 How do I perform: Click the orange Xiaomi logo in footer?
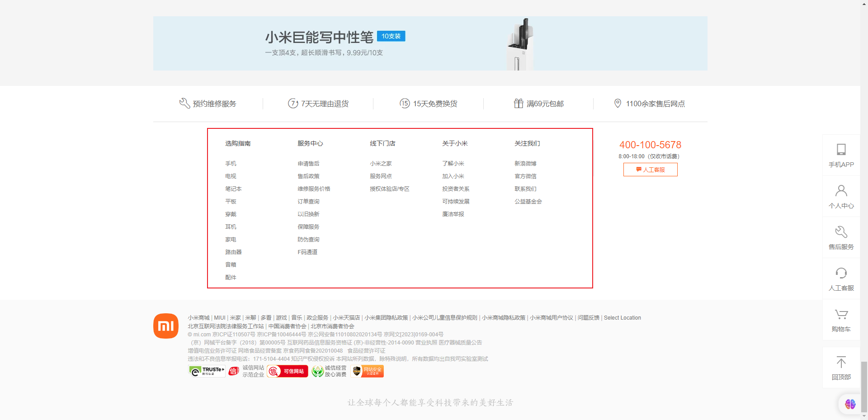click(166, 326)
